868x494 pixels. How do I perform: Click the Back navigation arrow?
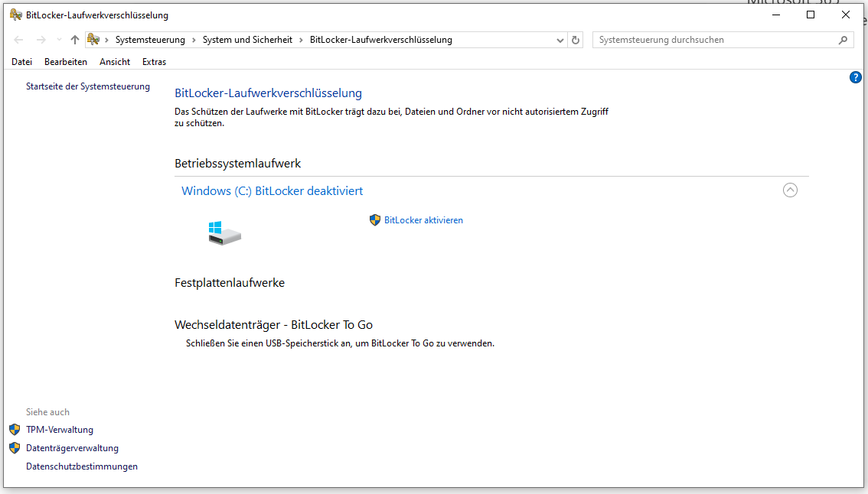(x=18, y=40)
